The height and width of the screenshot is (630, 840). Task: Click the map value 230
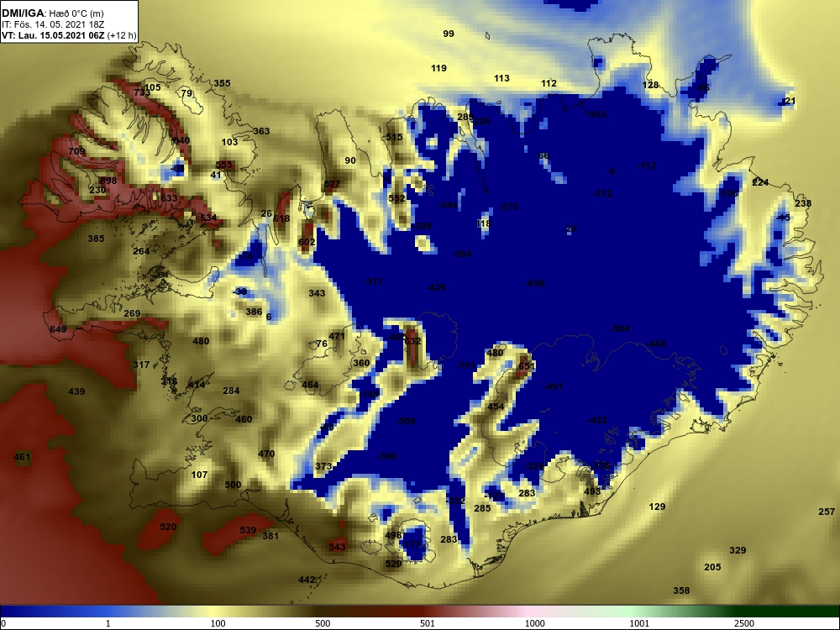pyautogui.click(x=97, y=190)
